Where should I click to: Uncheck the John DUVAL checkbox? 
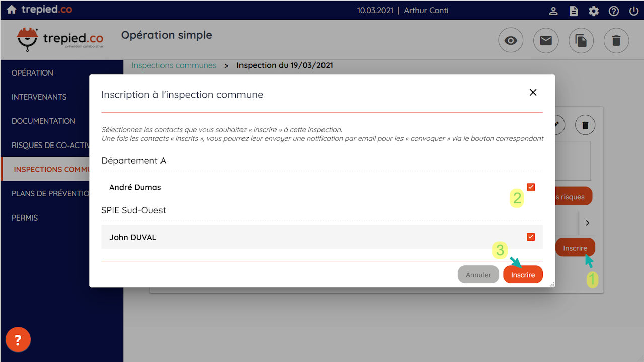coord(531,237)
